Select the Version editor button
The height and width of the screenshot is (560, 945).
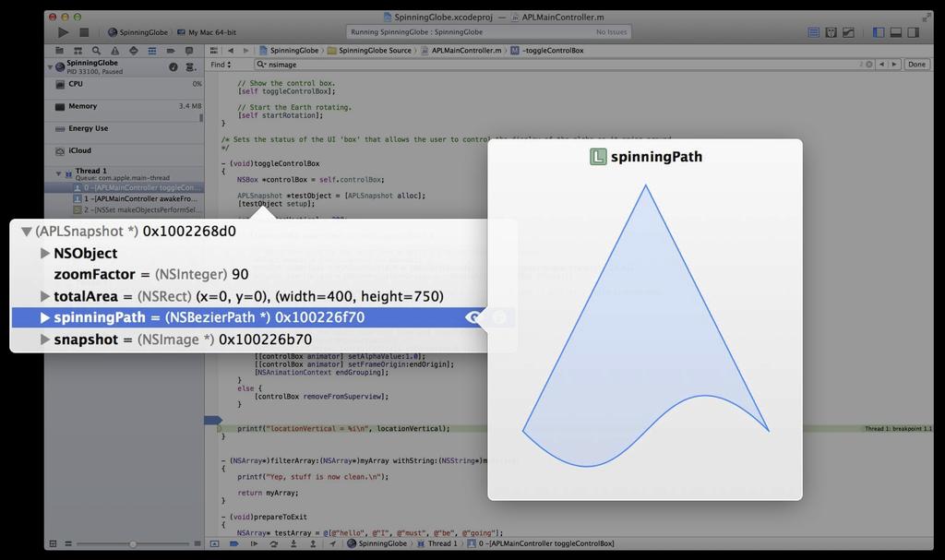[x=849, y=32]
